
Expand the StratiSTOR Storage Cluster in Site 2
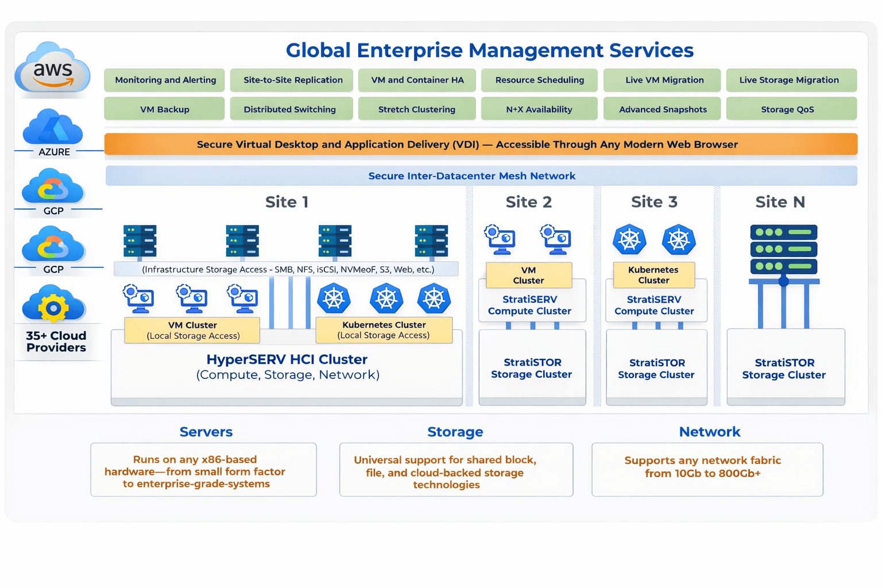tap(532, 368)
